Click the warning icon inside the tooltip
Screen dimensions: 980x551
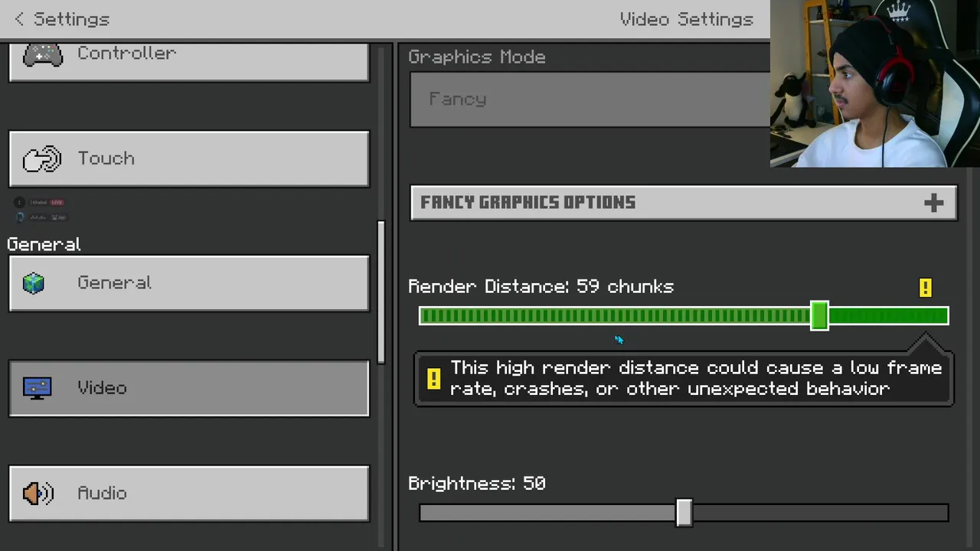433,378
